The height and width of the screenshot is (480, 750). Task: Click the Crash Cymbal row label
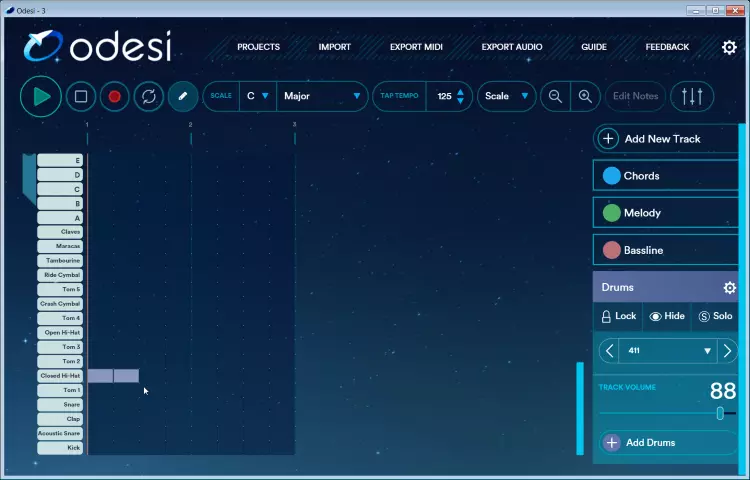click(60, 304)
